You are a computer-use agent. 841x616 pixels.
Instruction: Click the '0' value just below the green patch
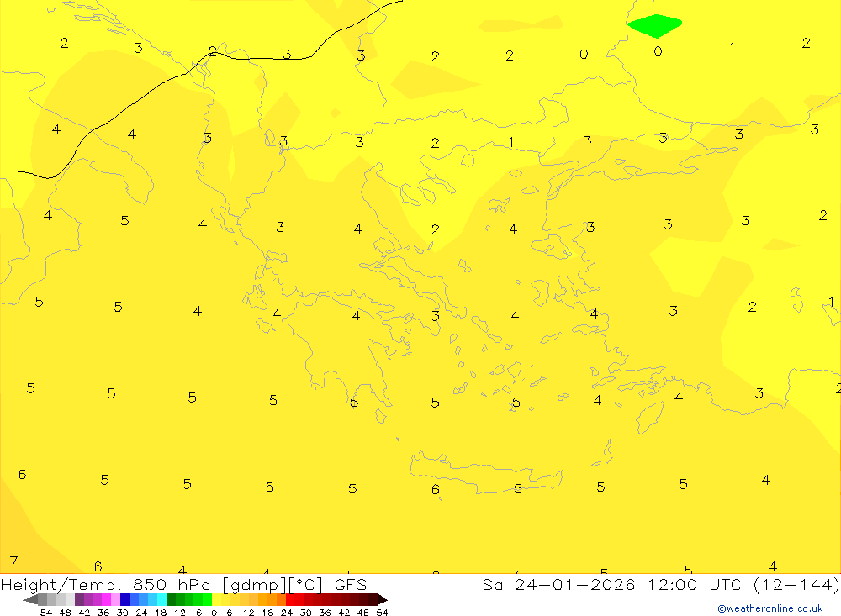(x=659, y=51)
